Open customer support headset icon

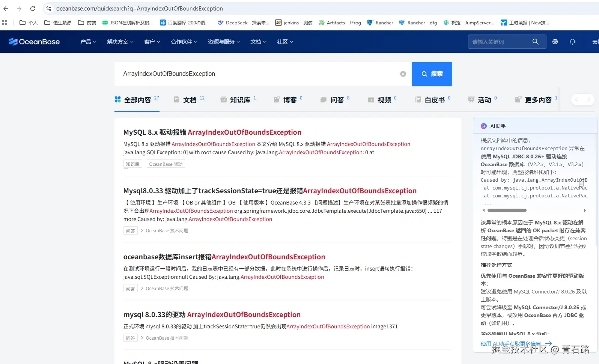[x=572, y=42]
